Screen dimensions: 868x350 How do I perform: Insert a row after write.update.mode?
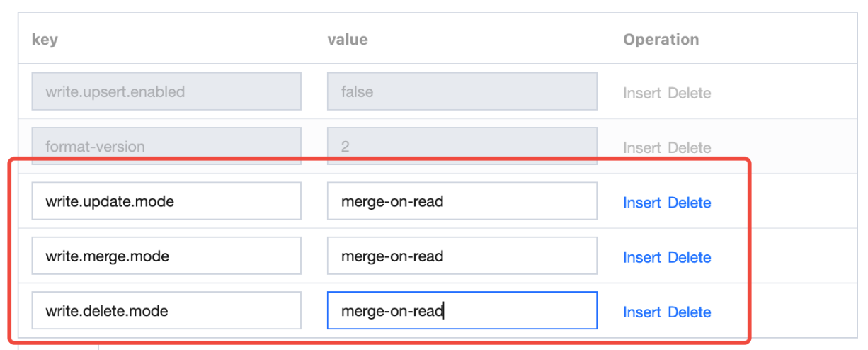[x=642, y=203]
